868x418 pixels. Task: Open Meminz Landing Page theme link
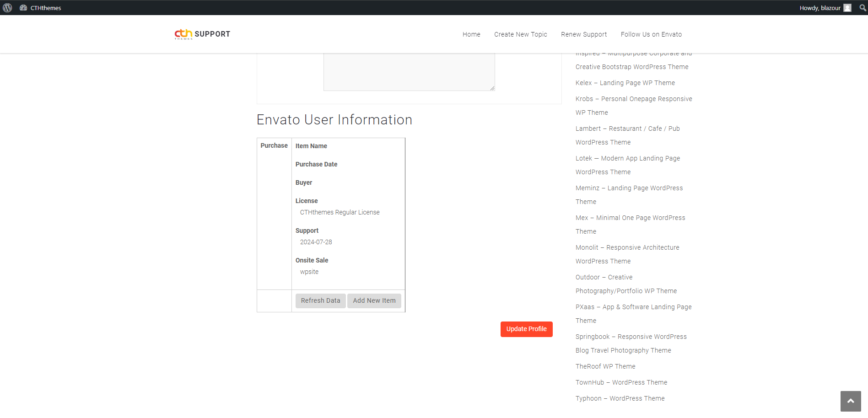(x=629, y=195)
